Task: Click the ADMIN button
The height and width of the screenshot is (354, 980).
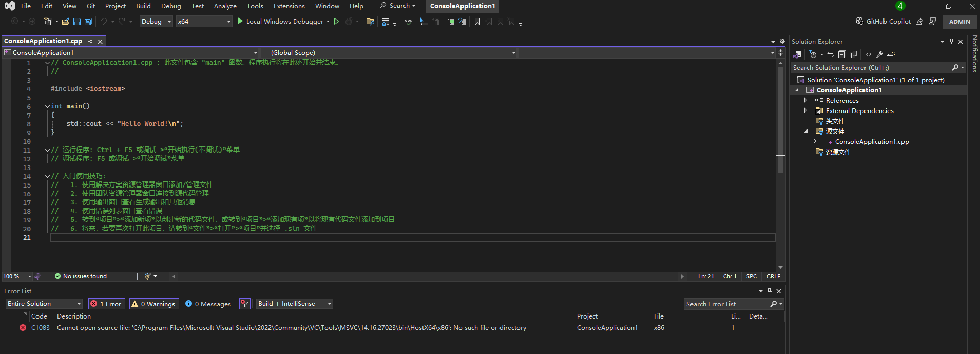Action: point(959,22)
